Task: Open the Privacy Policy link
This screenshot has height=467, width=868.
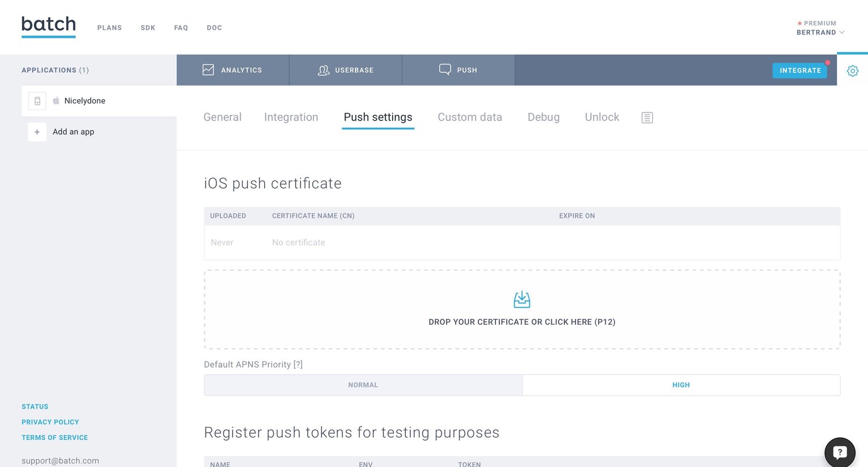Action: point(51,422)
